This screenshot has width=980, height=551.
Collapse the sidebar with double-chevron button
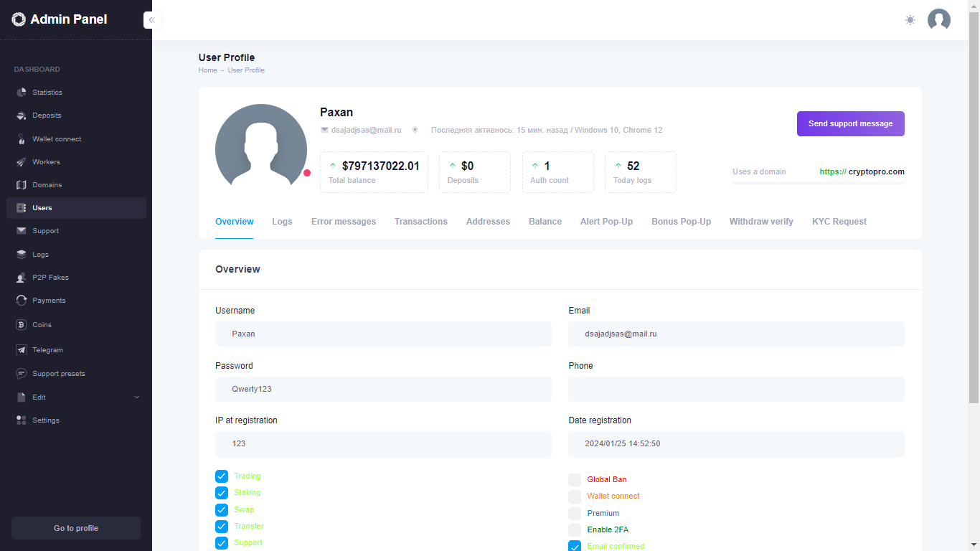(151, 20)
